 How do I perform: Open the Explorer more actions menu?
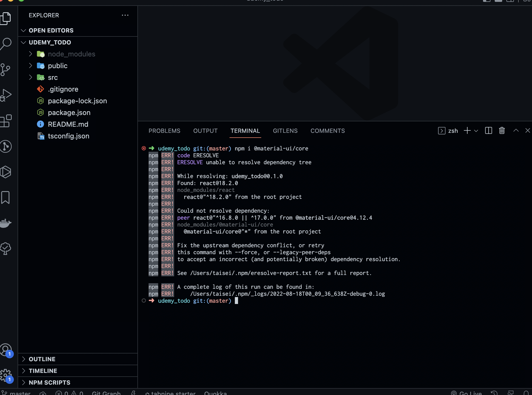pos(125,15)
